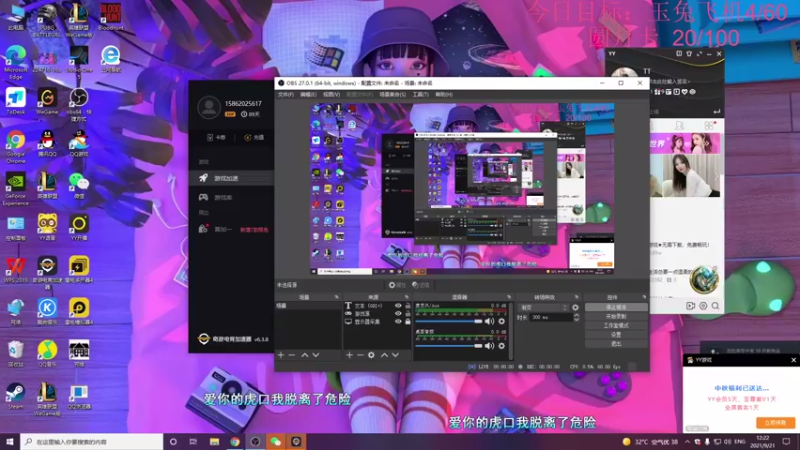Image resolution: width=800 pixels, height=450 pixels.
Task: Select the scene (场景) row in the scenes list
Action: (x=308, y=306)
